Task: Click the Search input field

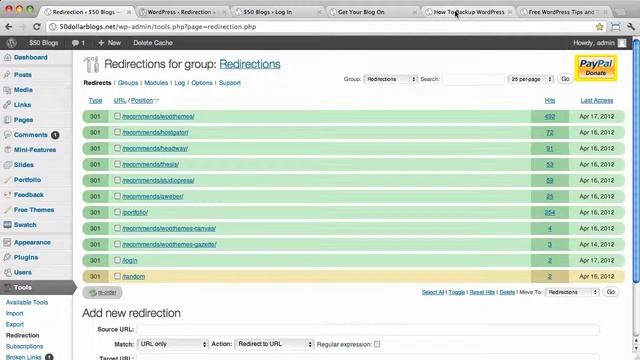Action: [x=473, y=79]
